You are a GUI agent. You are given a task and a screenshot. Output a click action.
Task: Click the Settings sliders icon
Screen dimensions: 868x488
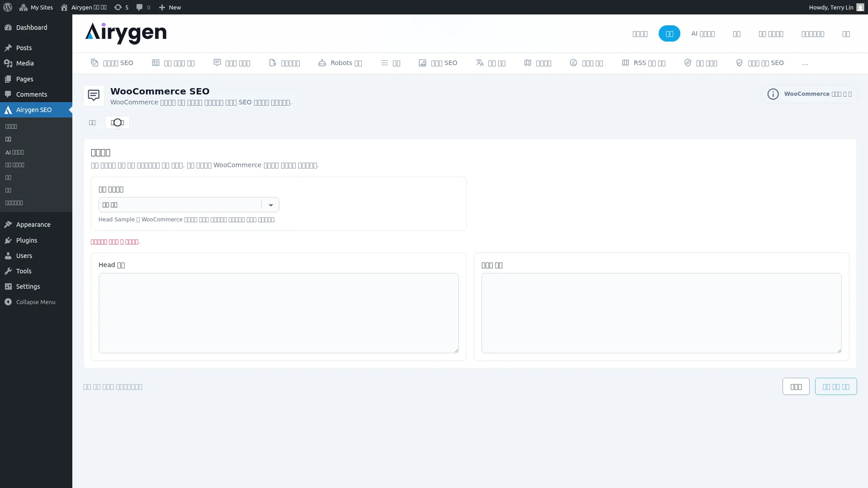click(x=8, y=286)
